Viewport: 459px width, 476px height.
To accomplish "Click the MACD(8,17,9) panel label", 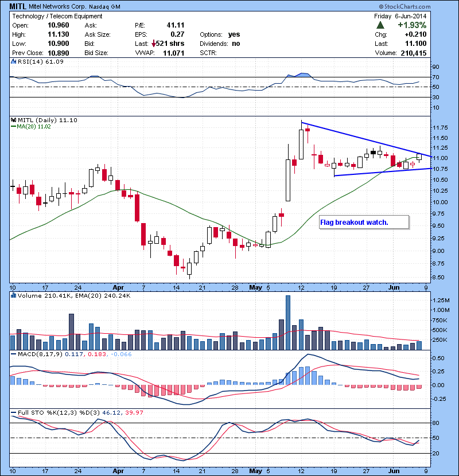I will click(x=40, y=354).
